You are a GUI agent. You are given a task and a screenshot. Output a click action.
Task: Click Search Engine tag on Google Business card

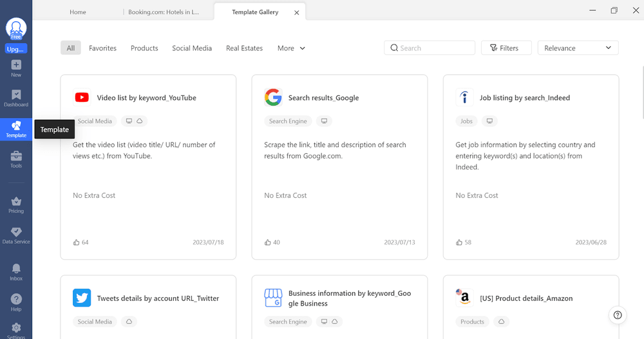point(288,322)
